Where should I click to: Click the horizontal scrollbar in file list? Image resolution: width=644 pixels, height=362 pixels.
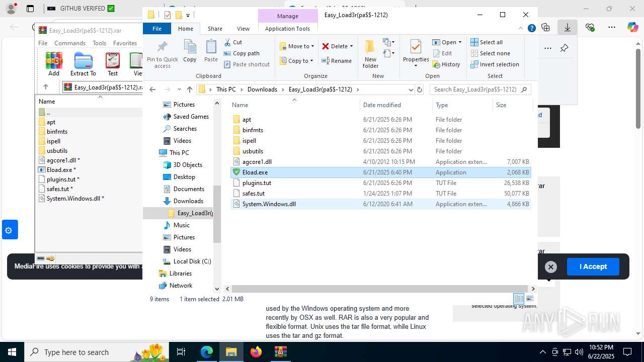[x=381, y=289]
